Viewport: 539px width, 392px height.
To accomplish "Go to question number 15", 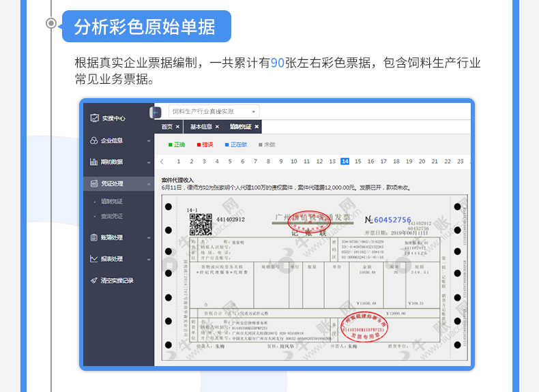I will click(x=358, y=162).
